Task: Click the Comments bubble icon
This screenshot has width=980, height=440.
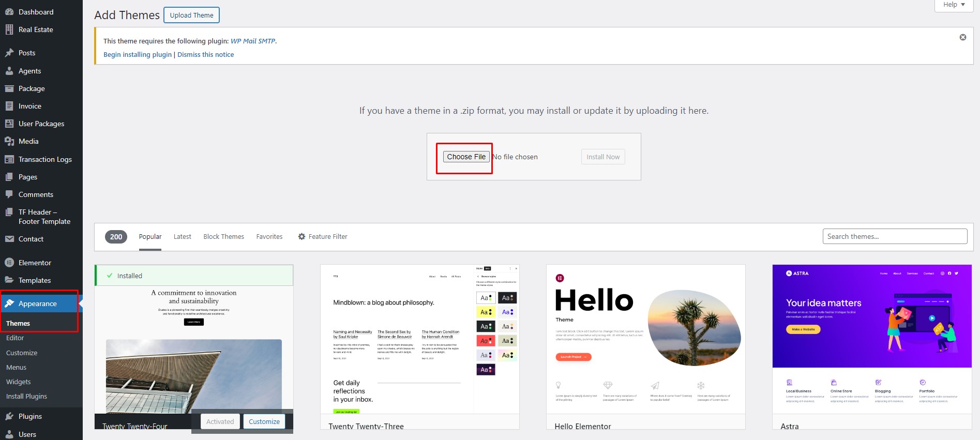Action: (x=9, y=194)
